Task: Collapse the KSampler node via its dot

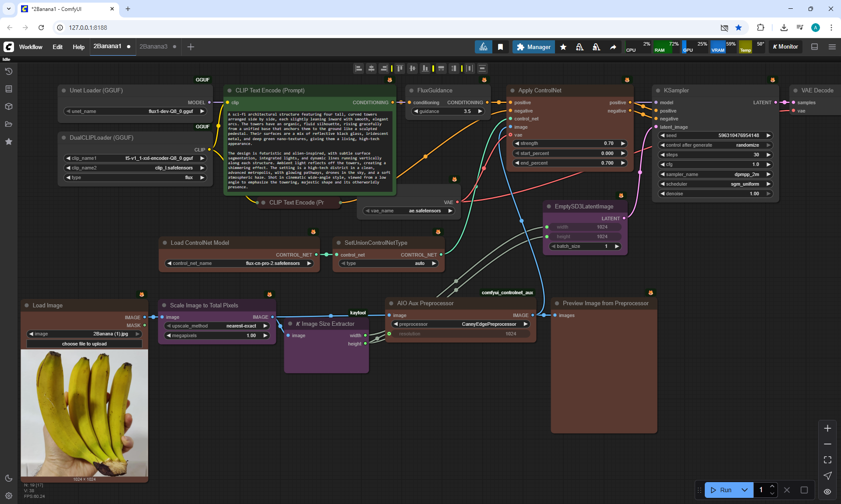Action: pos(658,91)
